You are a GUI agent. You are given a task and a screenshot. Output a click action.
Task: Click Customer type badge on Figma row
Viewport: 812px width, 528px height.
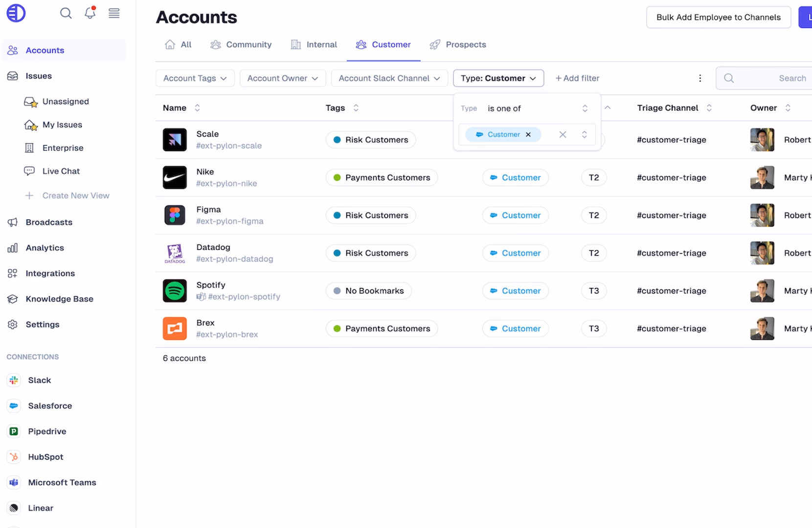pos(516,215)
